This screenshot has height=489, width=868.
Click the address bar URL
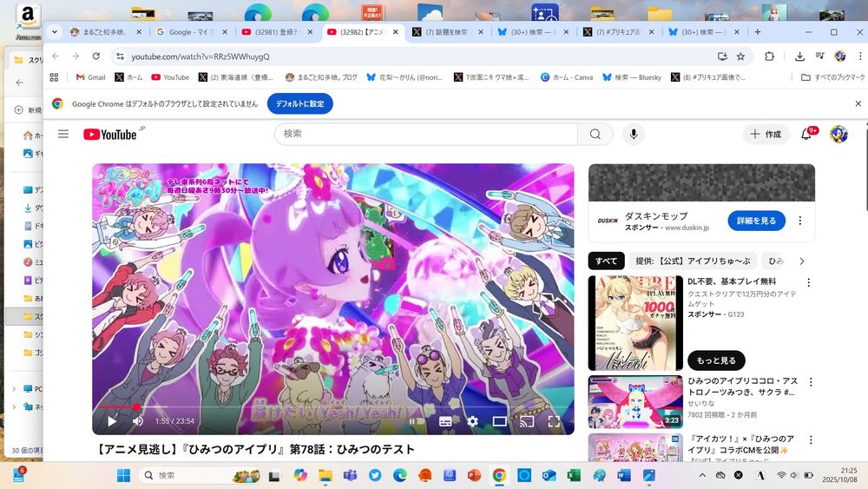(x=201, y=56)
